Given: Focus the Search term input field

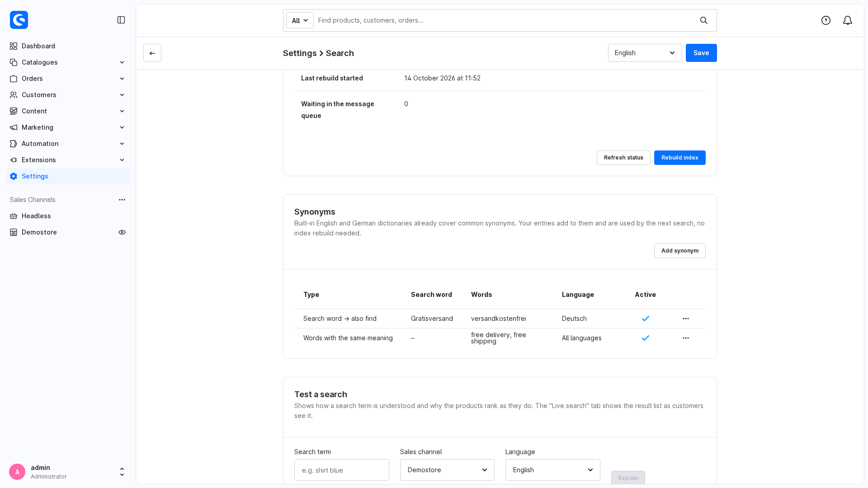Looking at the screenshot, I should pyautogui.click(x=341, y=470).
